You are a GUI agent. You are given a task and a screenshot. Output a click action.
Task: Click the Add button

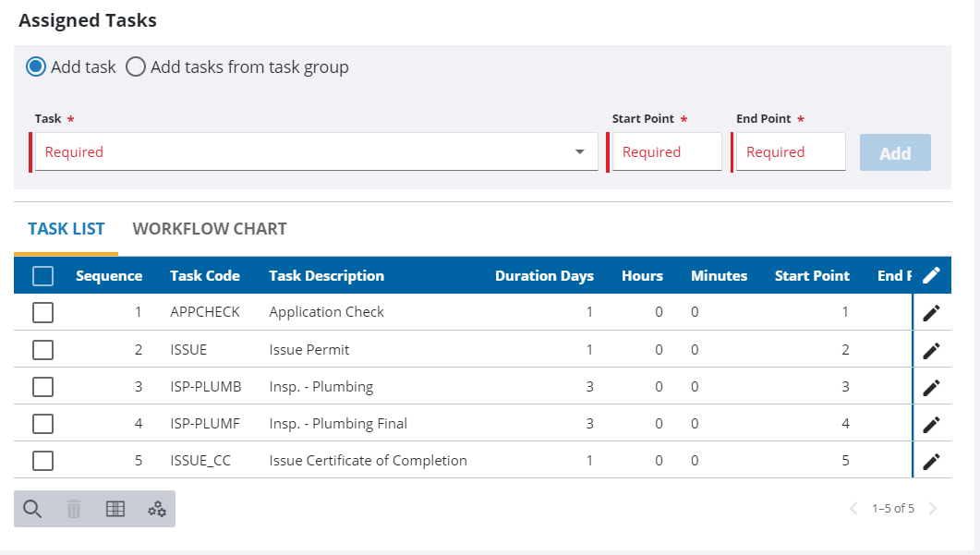(895, 152)
